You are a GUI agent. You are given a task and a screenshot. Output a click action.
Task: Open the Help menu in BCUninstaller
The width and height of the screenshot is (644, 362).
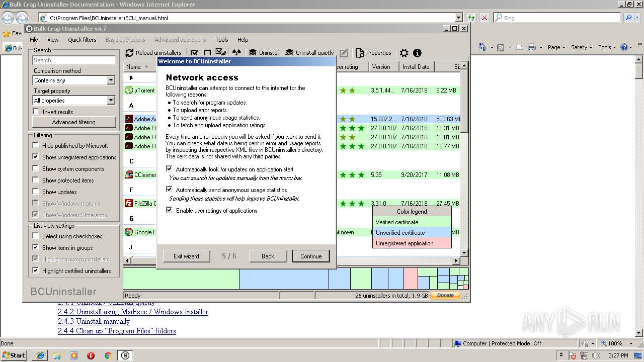point(243,40)
